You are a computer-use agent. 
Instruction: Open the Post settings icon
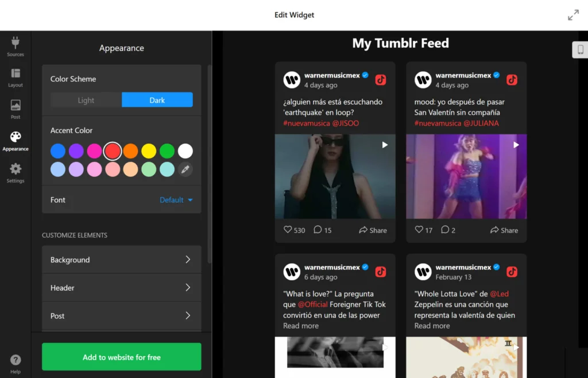tap(15, 107)
